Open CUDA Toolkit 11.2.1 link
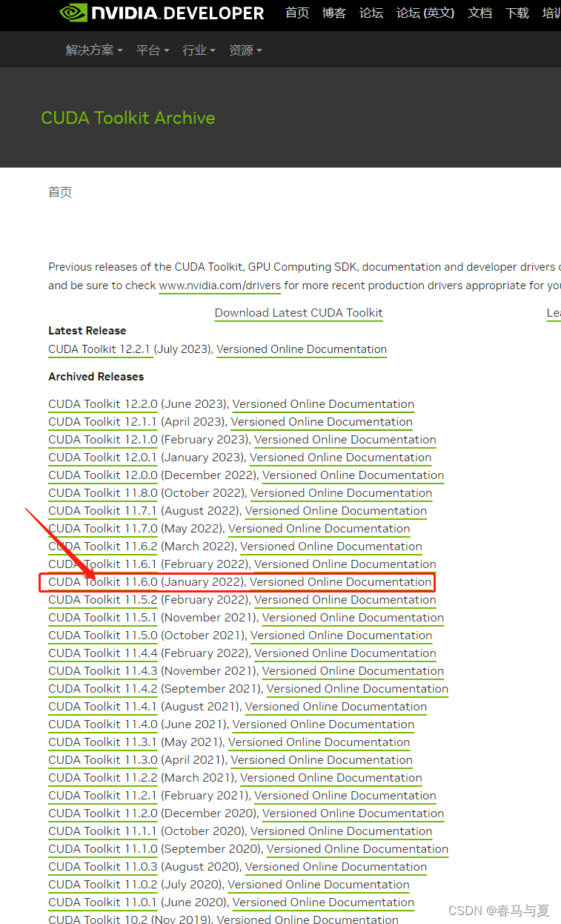Screen dimensions: 561x924 tap(102, 796)
